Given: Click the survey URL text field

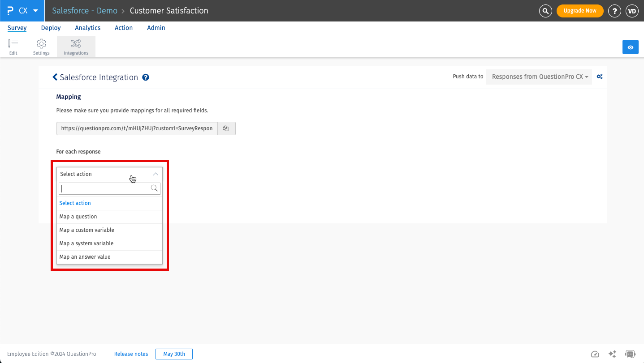Looking at the screenshot, I should pos(137,128).
